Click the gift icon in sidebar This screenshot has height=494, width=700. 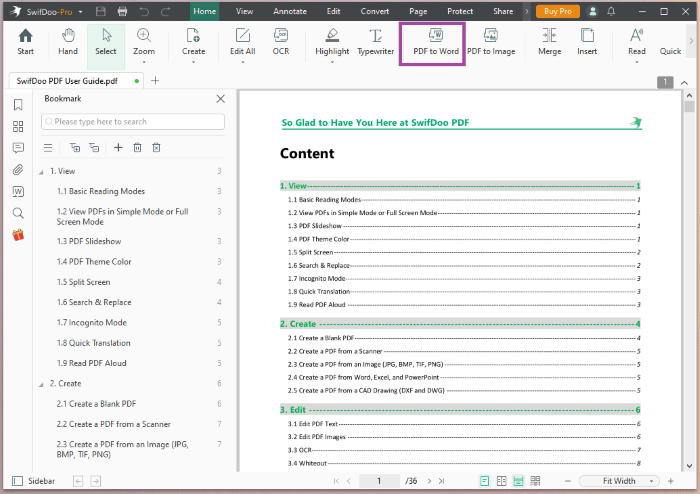[x=18, y=235]
